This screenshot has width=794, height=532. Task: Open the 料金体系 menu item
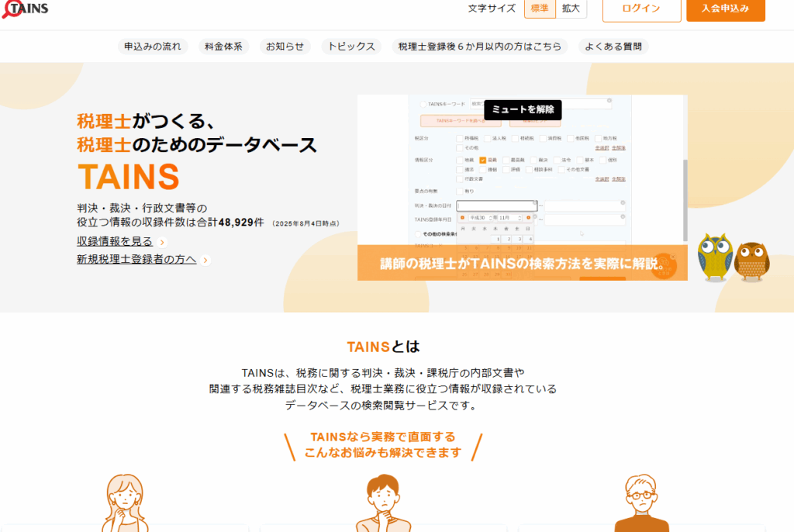click(224, 47)
